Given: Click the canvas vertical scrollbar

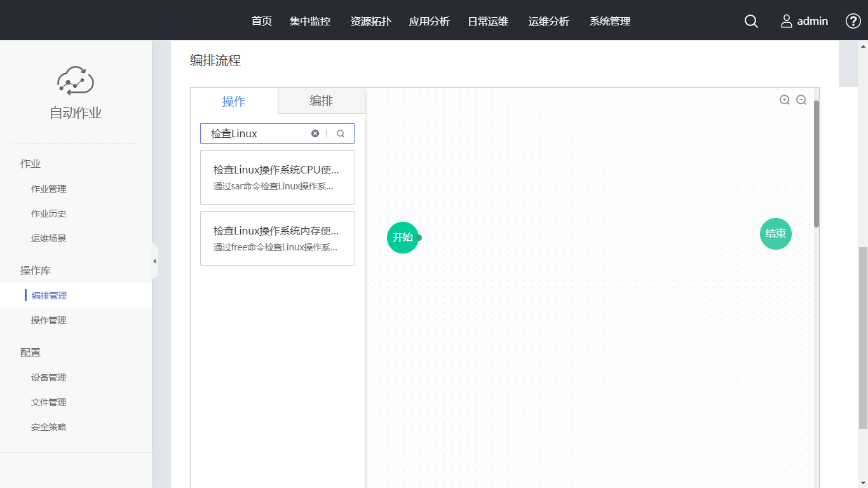Looking at the screenshot, I should pyautogui.click(x=817, y=163).
